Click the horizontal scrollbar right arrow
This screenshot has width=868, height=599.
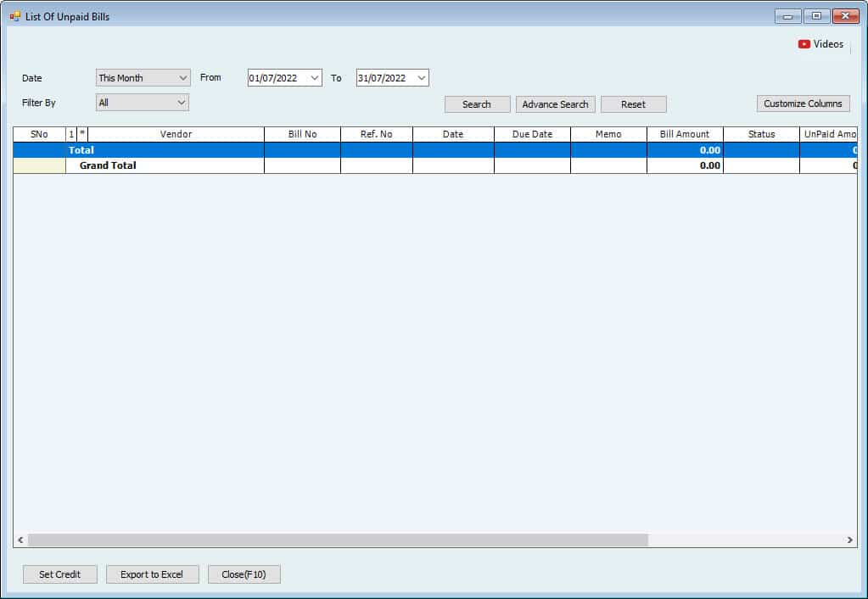[x=849, y=540]
